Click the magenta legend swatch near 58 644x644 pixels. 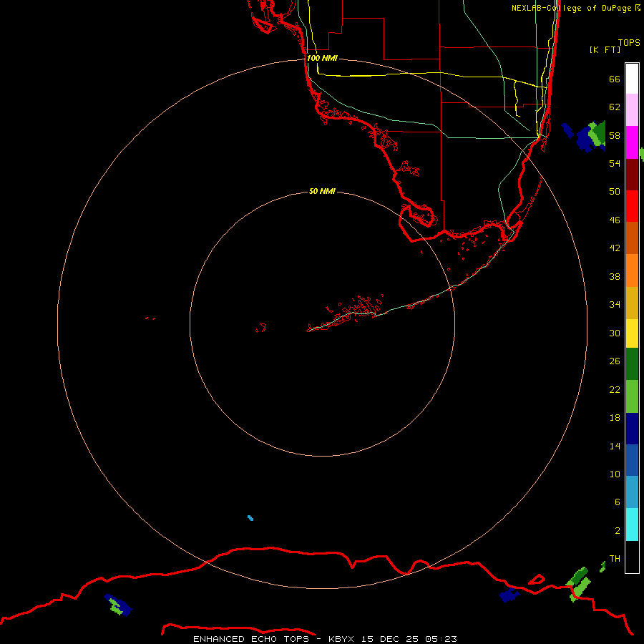pos(632,142)
